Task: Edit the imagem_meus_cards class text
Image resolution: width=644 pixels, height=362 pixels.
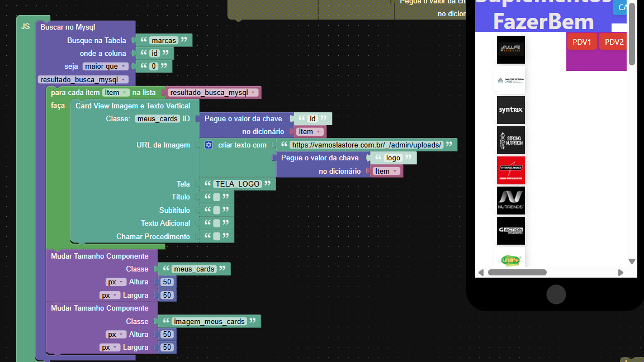Action: [209, 321]
